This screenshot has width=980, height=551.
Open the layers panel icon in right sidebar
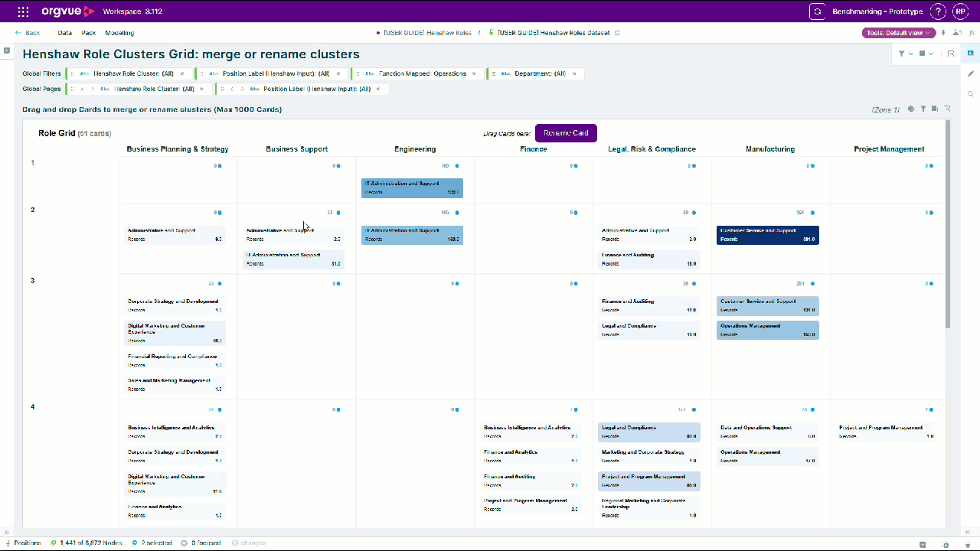[x=971, y=54]
